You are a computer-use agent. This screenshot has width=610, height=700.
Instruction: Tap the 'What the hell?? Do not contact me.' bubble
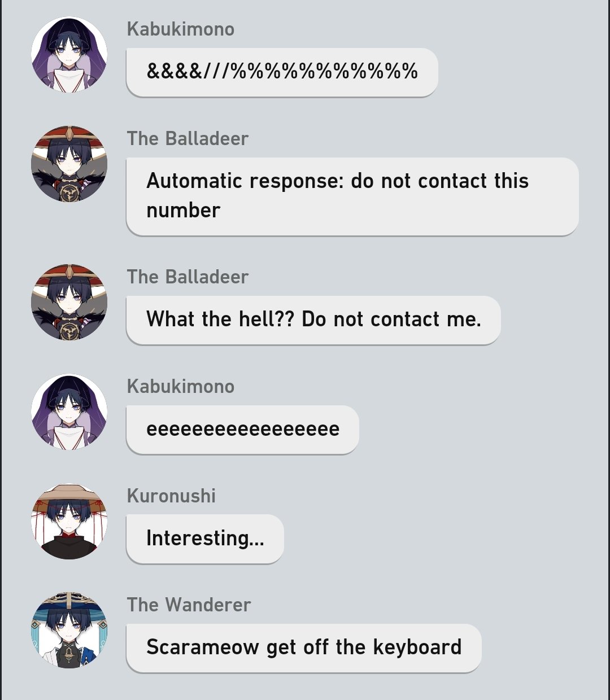coord(313,320)
